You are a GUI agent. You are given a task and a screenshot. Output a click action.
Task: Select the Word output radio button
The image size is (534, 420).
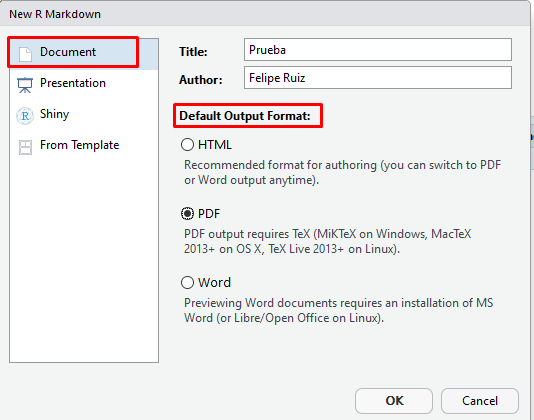[x=187, y=282]
